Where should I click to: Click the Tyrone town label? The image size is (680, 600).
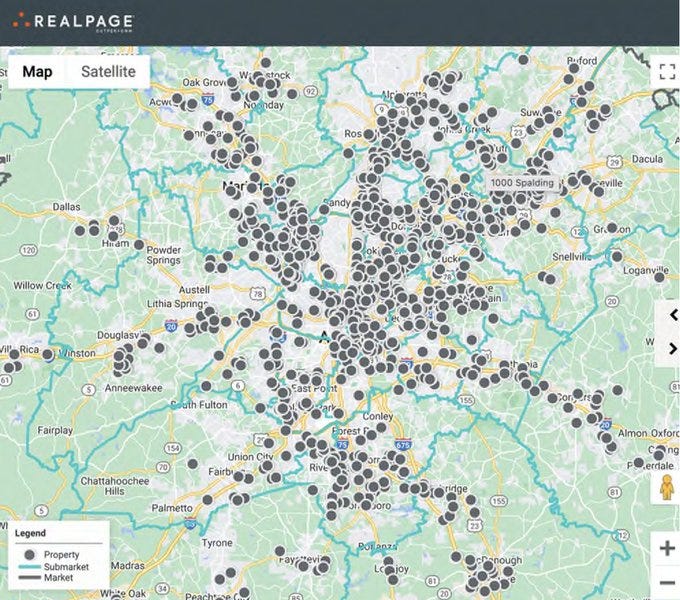pos(217,543)
